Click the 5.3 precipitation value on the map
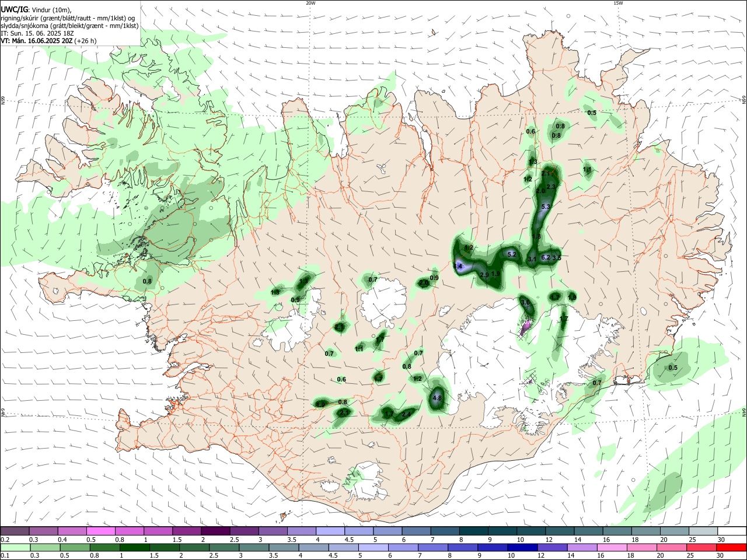 tap(546, 206)
